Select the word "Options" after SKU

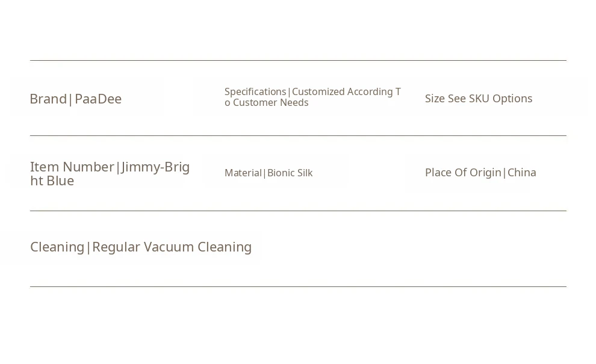coord(512,99)
